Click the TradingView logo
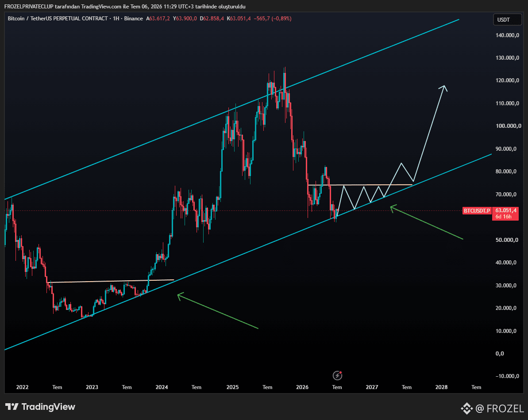This screenshot has width=528, height=420. pyautogui.click(x=40, y=407)
